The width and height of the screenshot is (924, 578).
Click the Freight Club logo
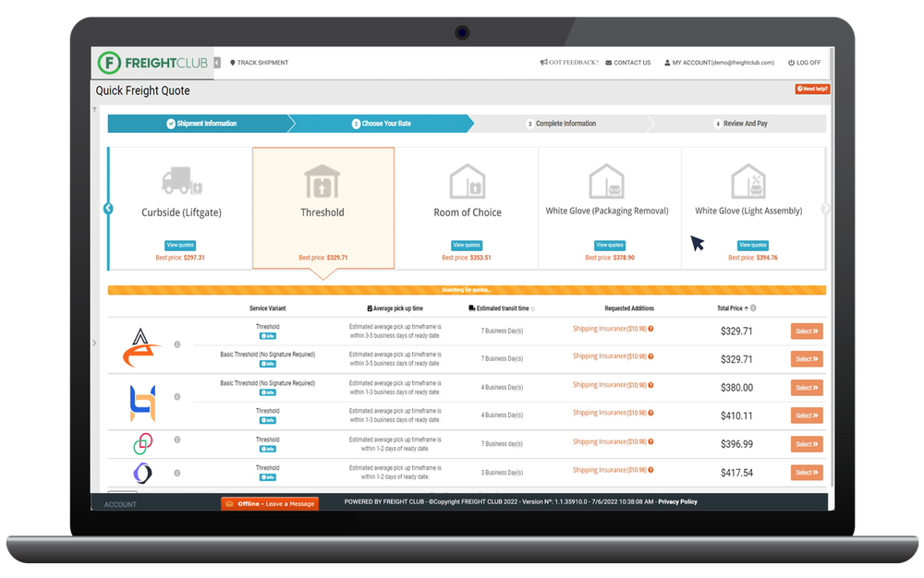tap(152, 63)
